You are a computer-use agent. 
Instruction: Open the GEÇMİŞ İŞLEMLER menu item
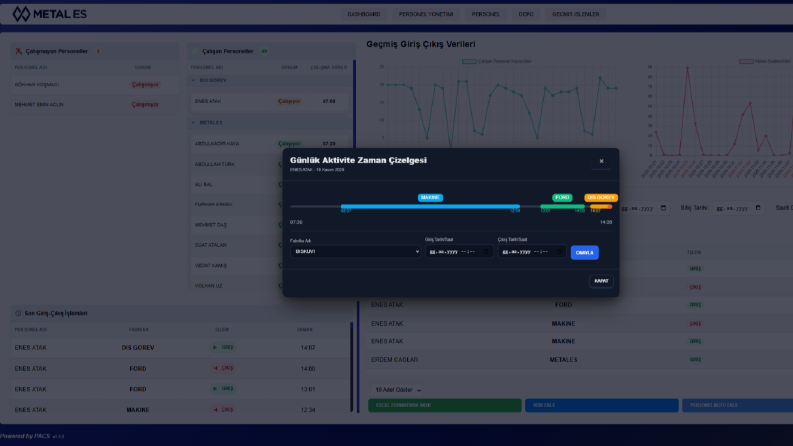tap(576, 14)
